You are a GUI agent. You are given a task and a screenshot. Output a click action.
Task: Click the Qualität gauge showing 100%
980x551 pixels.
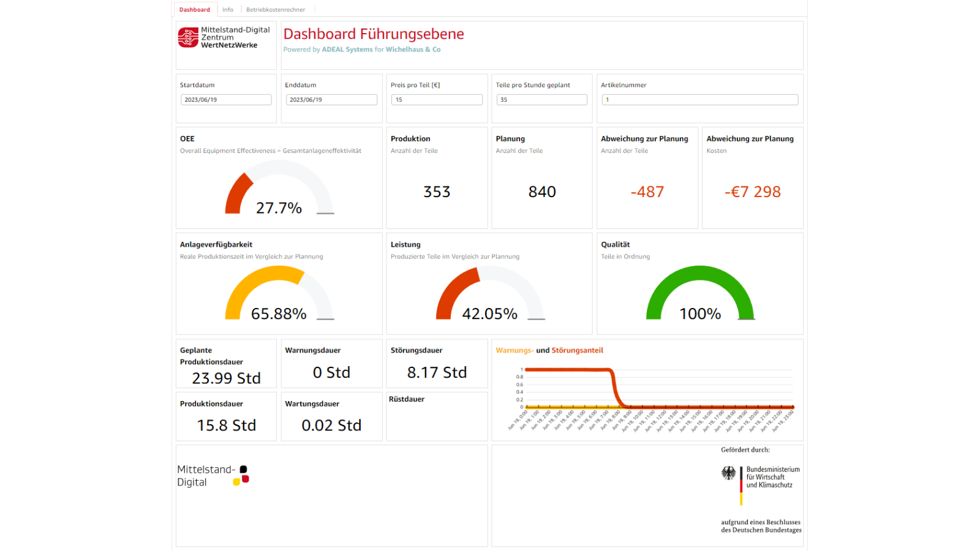coord(700,293)
